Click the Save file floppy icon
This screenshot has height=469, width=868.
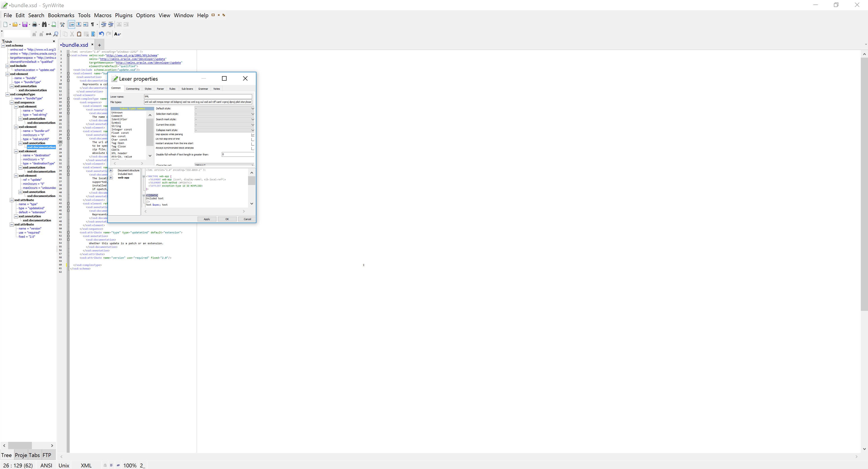25,25
